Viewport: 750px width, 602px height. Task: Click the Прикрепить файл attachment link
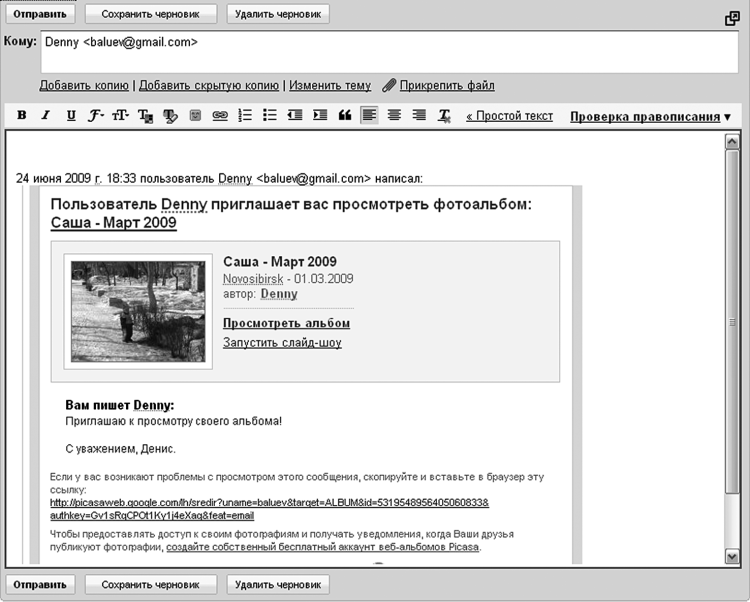447,86
